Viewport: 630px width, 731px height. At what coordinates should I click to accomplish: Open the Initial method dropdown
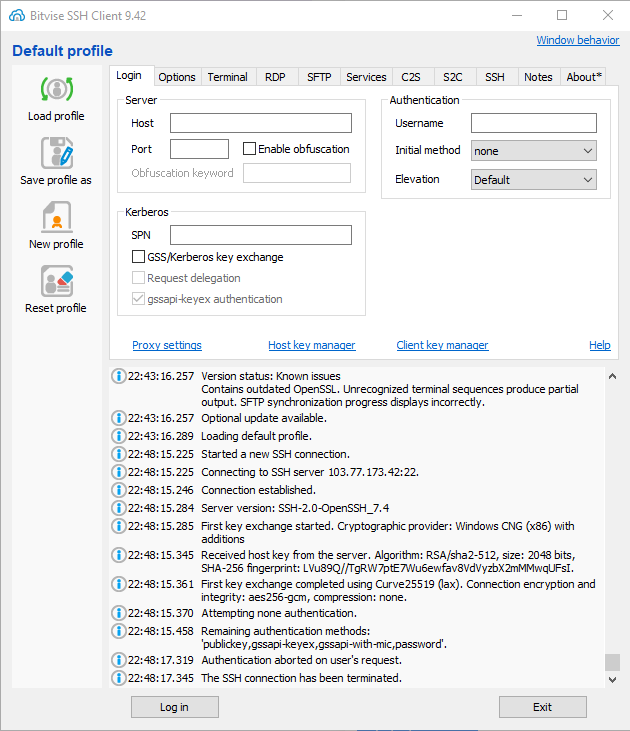pos(533,151)
